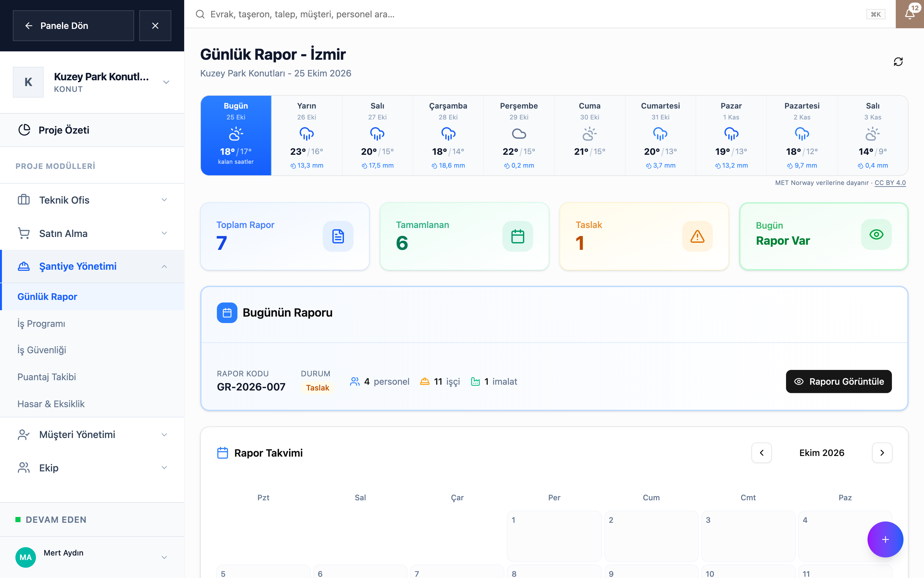Image resolution: width=924 pixels, height=578 pixels.
Task: Click the Toplam Rapor document icon
Action: click(x=338, y=236)
